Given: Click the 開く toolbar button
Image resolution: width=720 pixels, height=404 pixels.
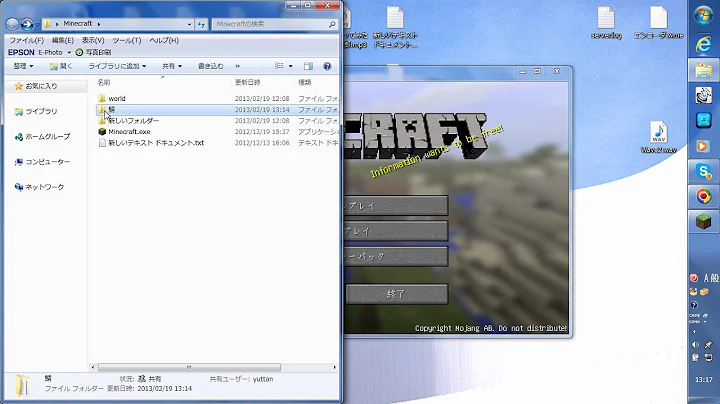Looking at the screenshot, I should pyautogui.click(x=61, y=66).
